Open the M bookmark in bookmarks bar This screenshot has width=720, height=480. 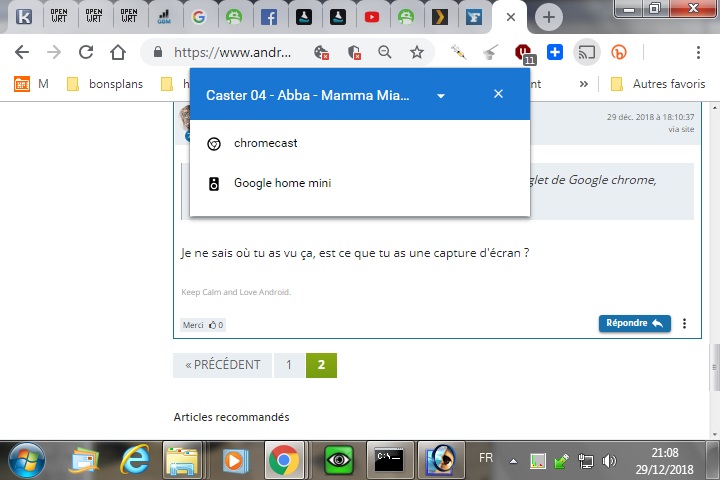[x=31, y=84]
